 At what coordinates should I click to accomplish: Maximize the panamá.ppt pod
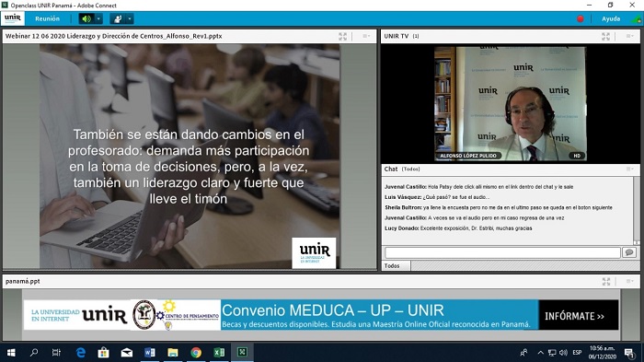click(605, 281)
